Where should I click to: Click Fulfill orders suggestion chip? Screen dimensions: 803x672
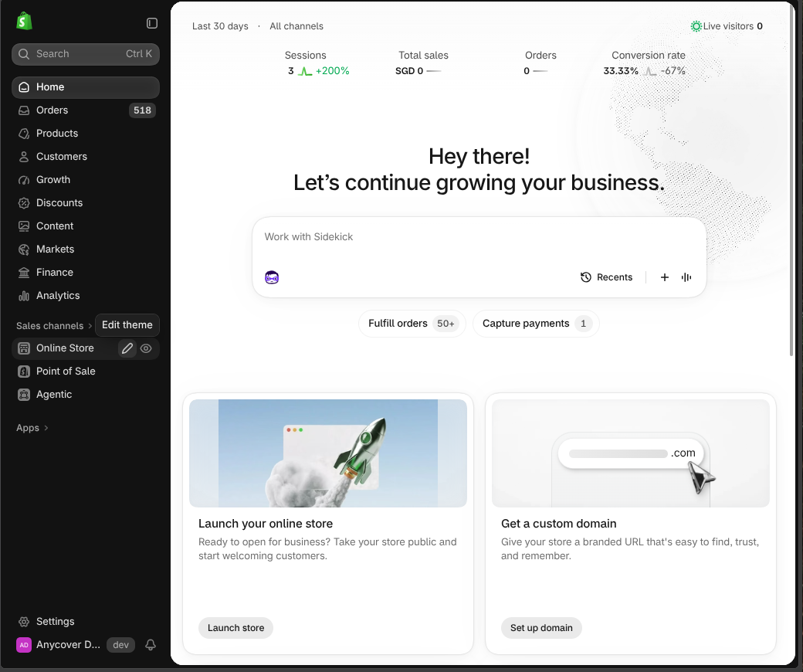pos(412,324)
